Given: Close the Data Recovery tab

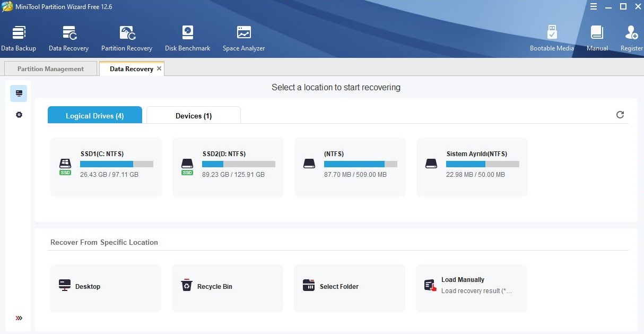Looking at the screenshot, I should point(159,68).
